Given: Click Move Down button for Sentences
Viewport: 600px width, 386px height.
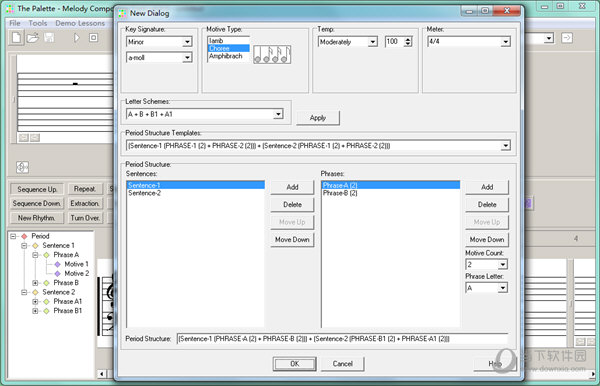Looking at the screenshot, I should [x=292, y=239].
